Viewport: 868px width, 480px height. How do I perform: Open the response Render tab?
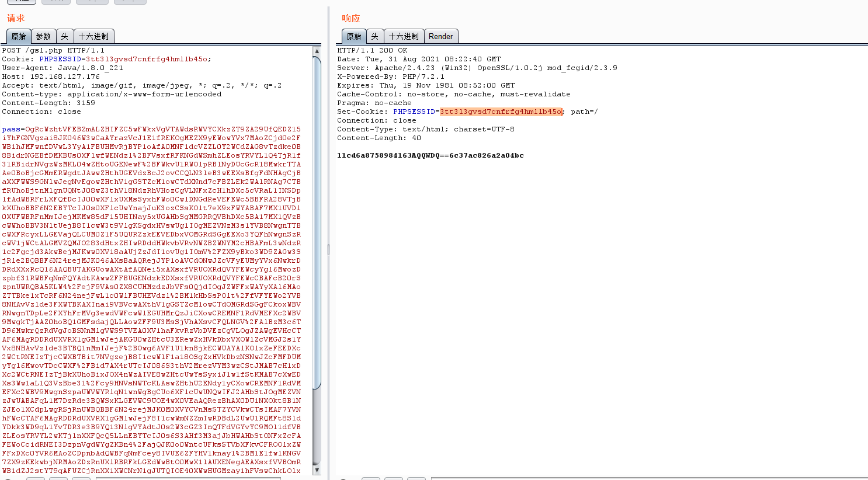click(440, 36)
